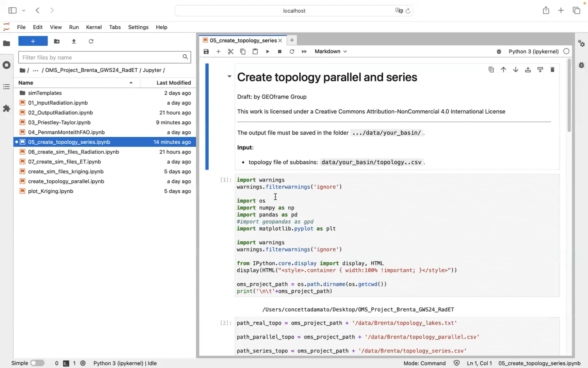Click the notebook vertical scrollbar

tap(569, 96)
